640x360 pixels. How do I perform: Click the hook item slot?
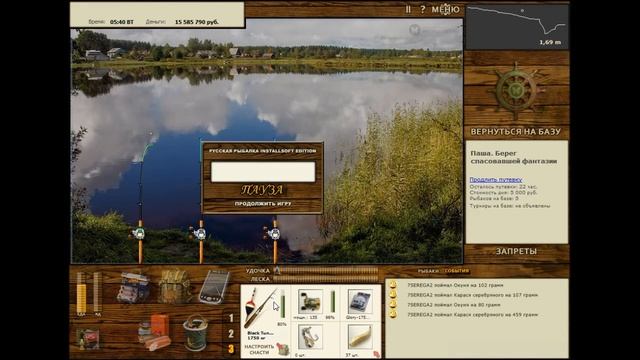click(310, 337)
